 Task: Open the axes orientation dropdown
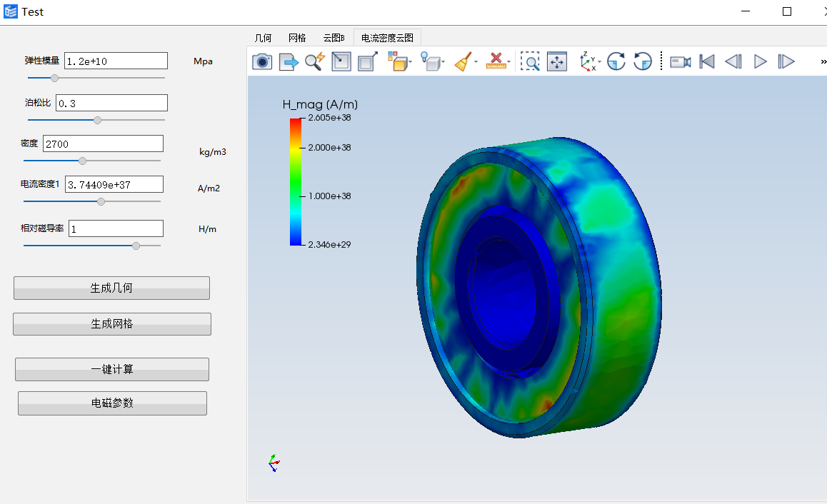tap(599, 63)
